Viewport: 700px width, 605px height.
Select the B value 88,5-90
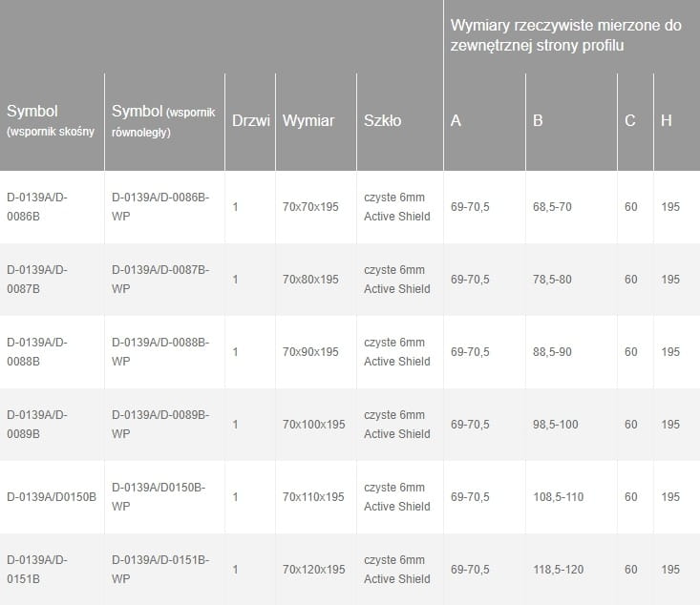point(552,352)
